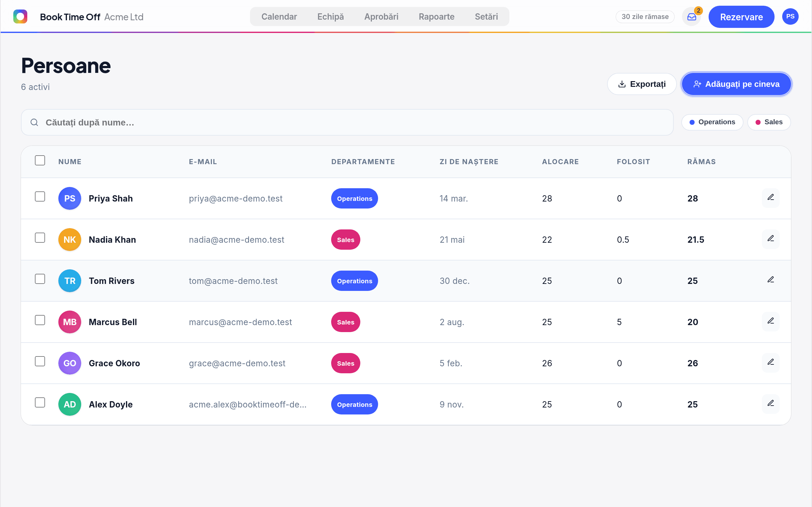Open the inbox notifications icon
Screen dimensions: 812x507
pyautogui.click(x=691, y=17)
